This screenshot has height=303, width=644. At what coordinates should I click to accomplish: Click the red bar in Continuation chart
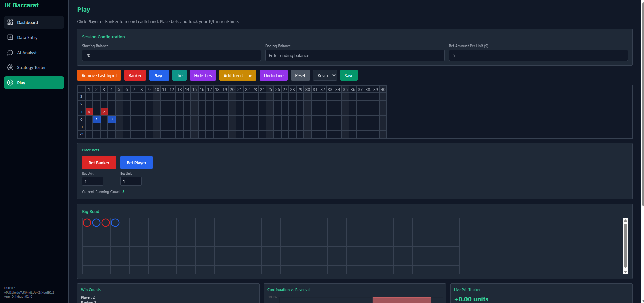click(402, 300)
